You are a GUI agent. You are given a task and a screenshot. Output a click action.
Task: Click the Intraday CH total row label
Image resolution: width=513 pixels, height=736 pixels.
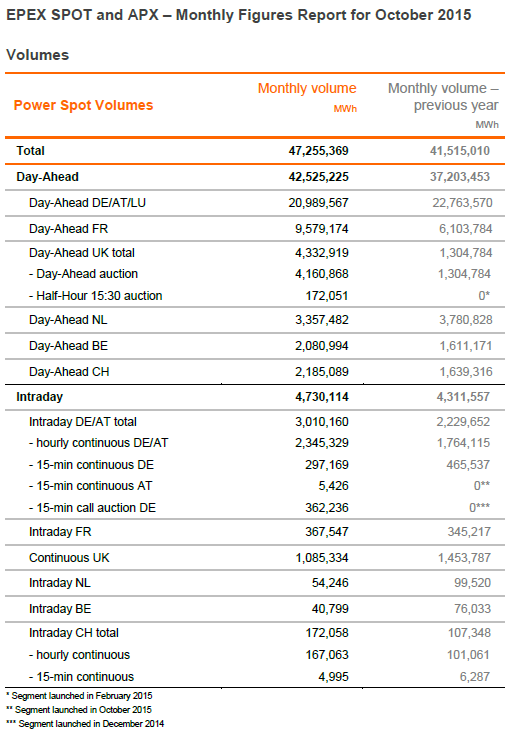tap(74, 633)
